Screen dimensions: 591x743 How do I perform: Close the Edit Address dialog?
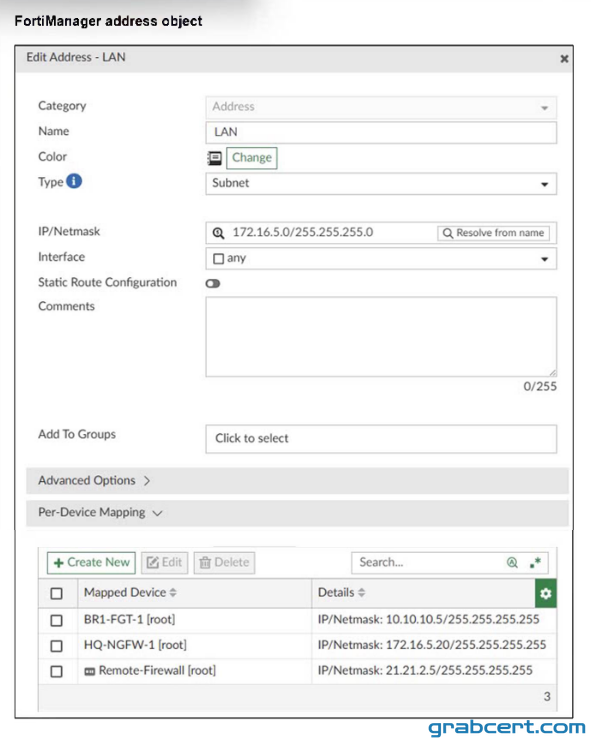click(x=564, y=59)
